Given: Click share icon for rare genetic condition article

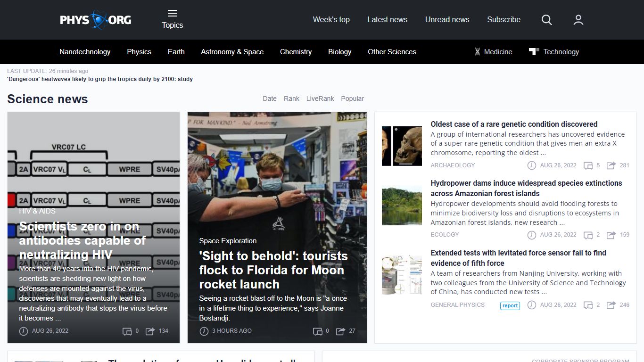Looking at the screenshot, I should 611,166.
